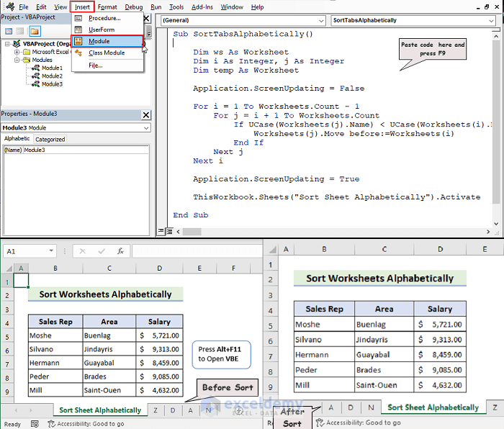The image size is (504, 429).
Task: Choose Module from the Insert menu
Action: (x=107, y=41)
